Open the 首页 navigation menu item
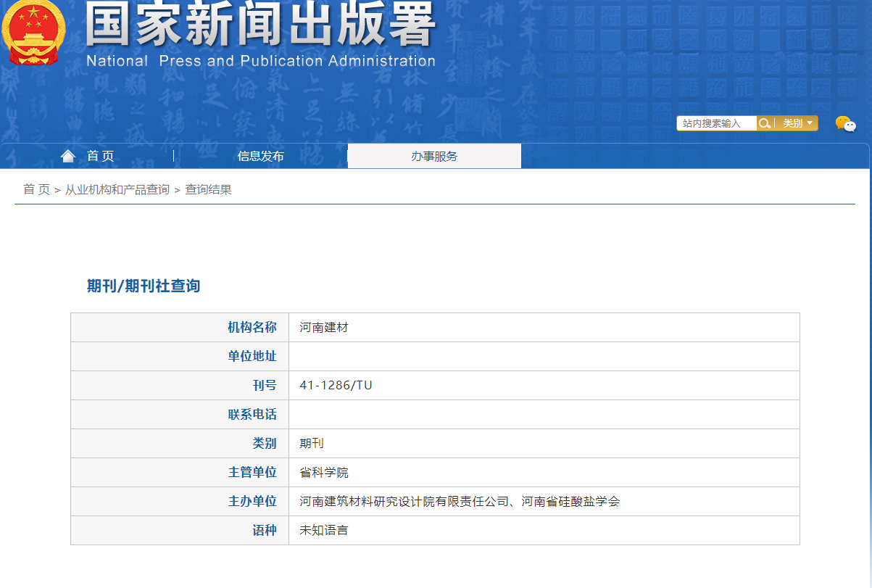The height and width of the screenshot is (588, 872). click(x=100, y=156)
